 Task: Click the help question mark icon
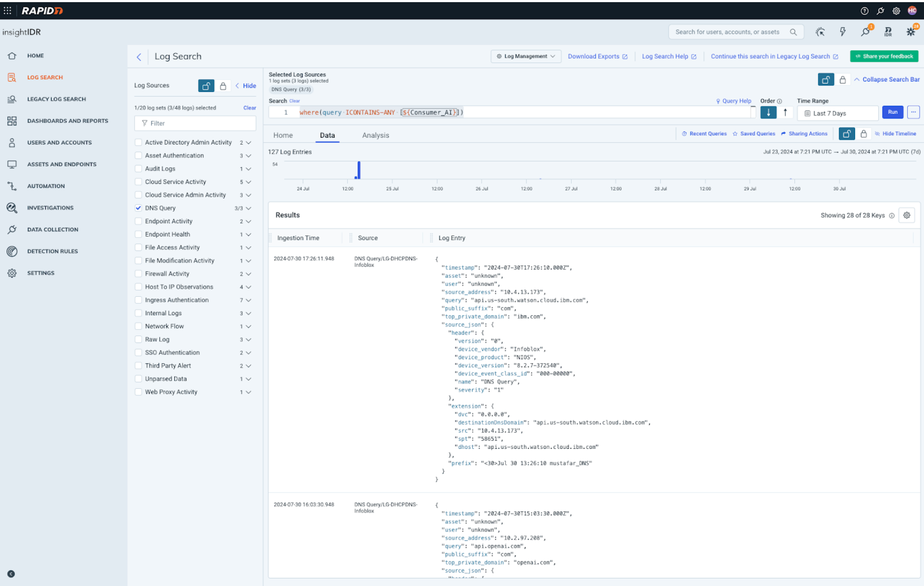click(x=864, y=11)
